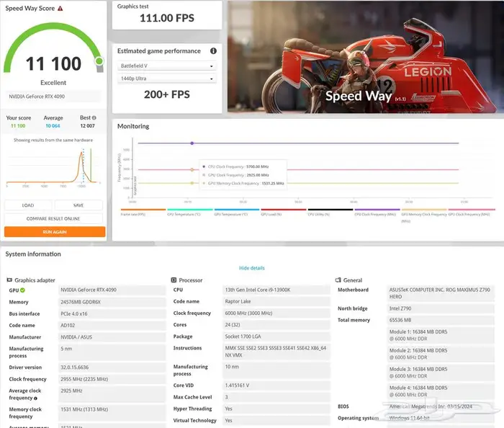Click the 111.00 FPS graphics test value

[167, 18]
